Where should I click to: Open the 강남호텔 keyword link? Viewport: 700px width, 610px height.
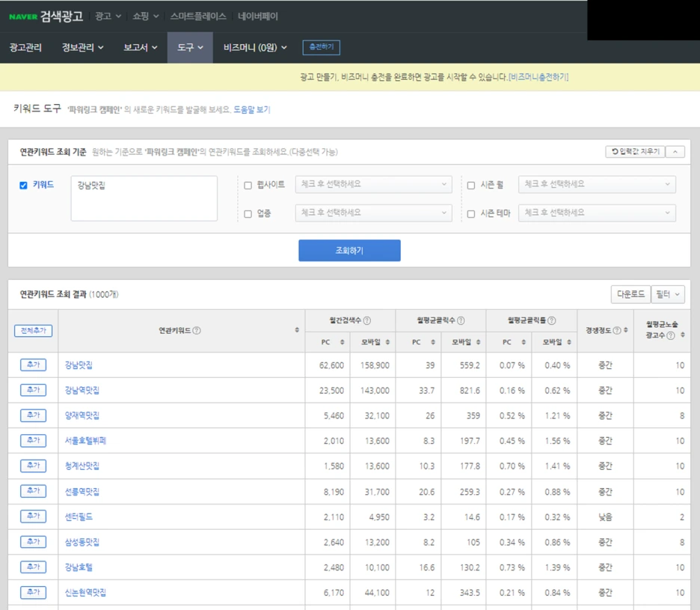(x=79, y=567)
